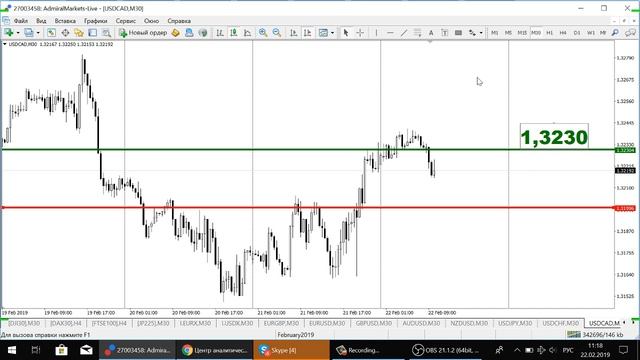Open the Окно menu
640x360 pixels.
pos(151,21)
